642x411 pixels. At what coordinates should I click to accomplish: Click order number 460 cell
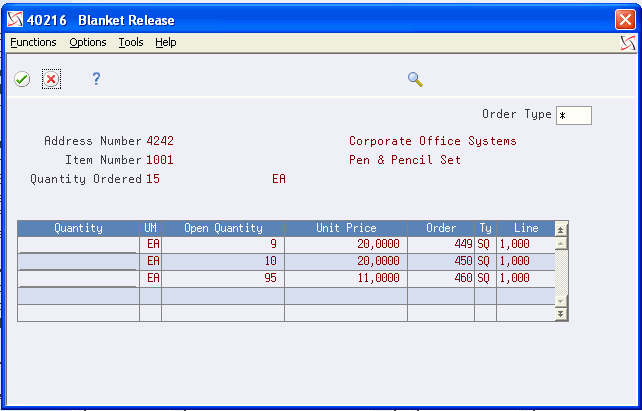click(x=441, y=279)
